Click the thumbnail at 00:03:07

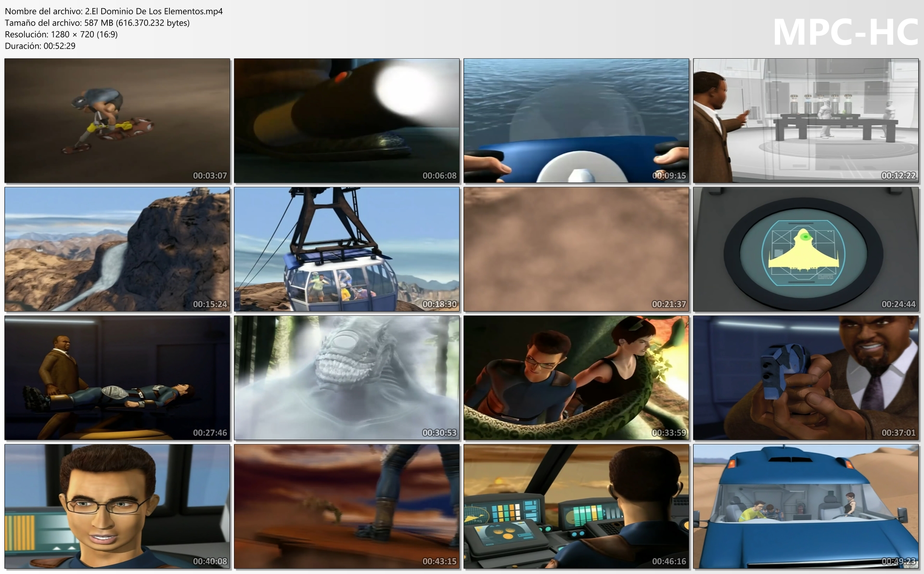point(117,120)
